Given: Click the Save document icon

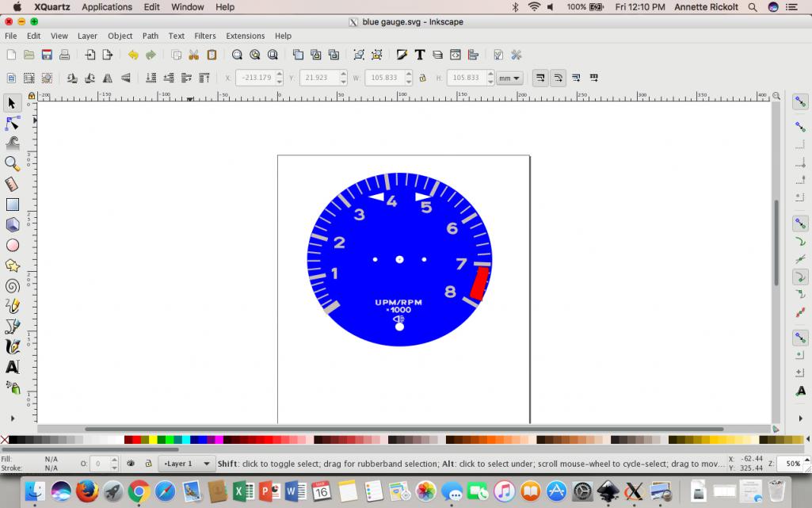Looking at the screenshot, I should (x=47, y=55).
